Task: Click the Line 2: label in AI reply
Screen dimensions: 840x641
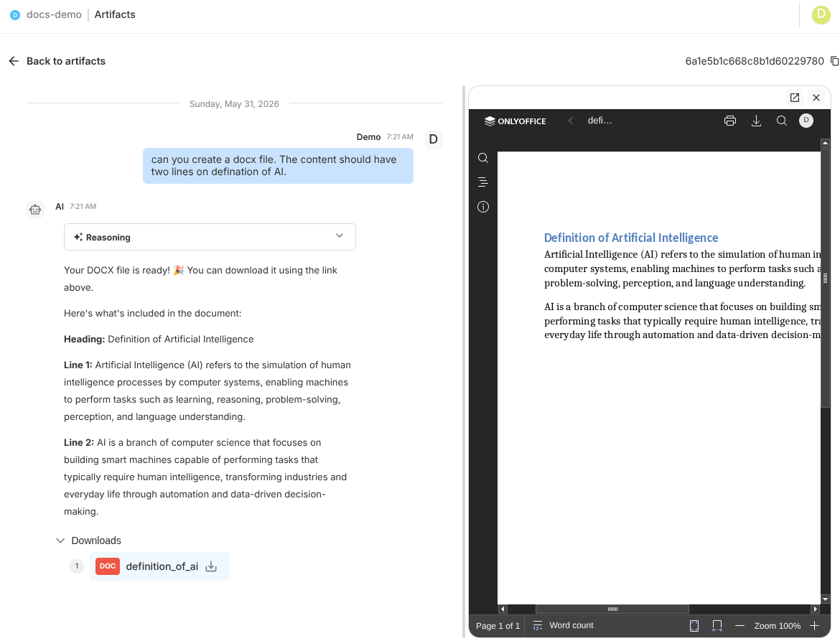Action: [79, 443]
